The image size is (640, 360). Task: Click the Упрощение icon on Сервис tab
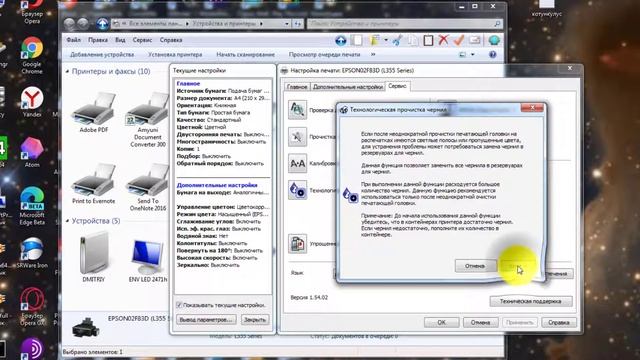click(297, 244)
